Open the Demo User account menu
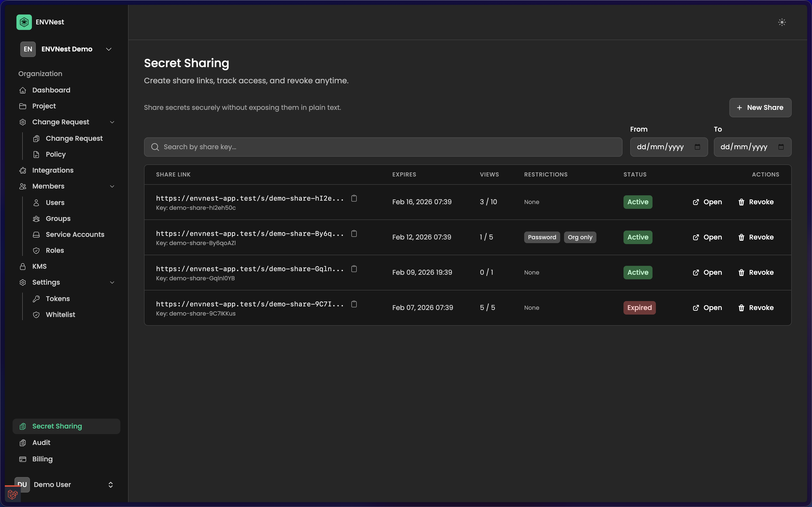 pyautogui.click(x=110, y=485)
